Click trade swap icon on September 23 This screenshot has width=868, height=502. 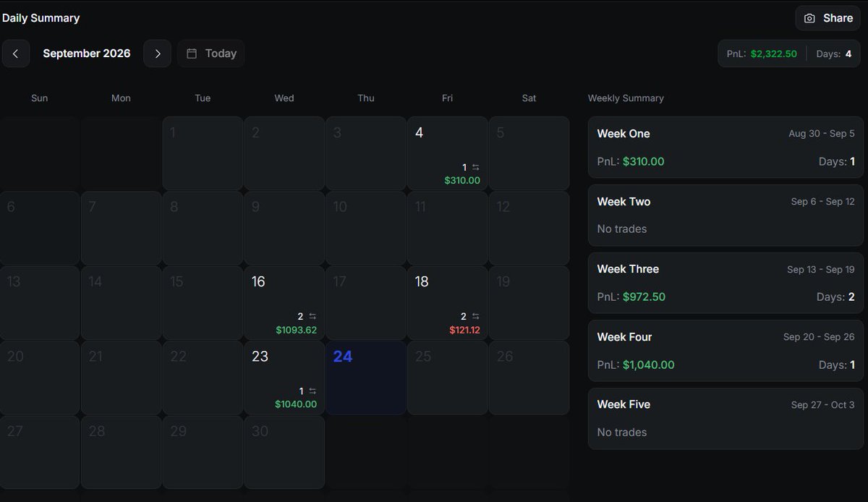(x=312, y=391)
